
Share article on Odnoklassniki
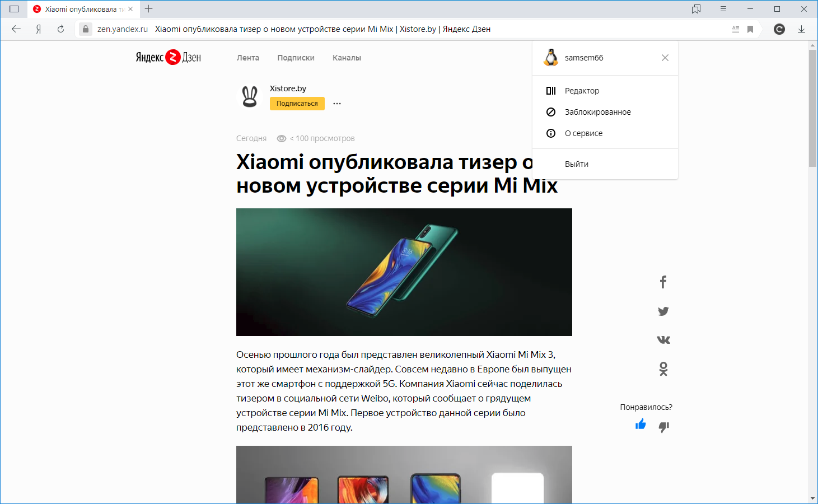coord(663,369)
